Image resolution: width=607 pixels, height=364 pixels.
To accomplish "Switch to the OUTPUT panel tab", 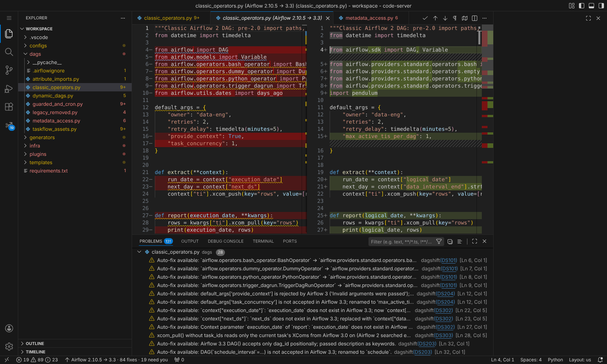I will coord(190,241).
